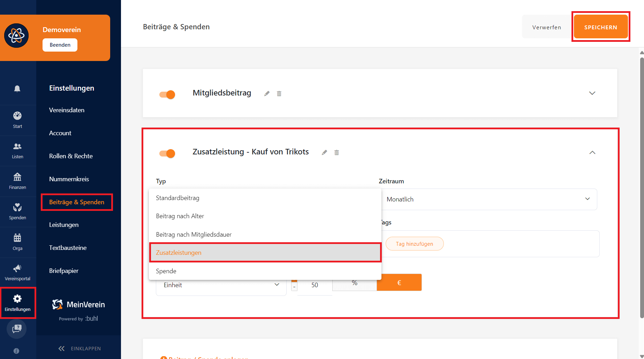
Task: Click the page vertical scrollbar
Action: pyautogui.click(x=642, y=187)
